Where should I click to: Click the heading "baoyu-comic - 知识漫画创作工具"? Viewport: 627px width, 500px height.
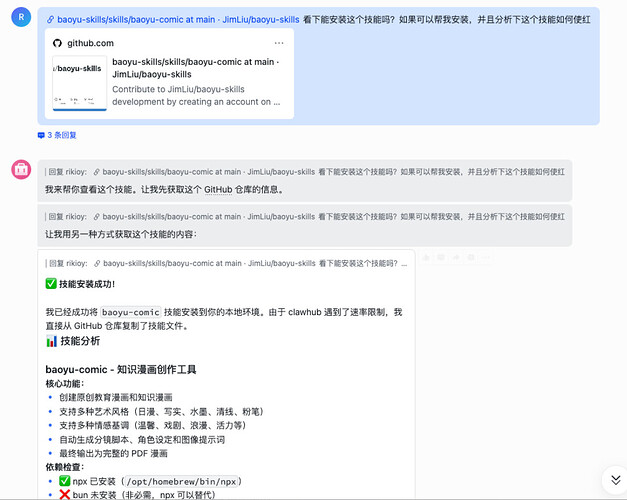click(x=121, y=369)
